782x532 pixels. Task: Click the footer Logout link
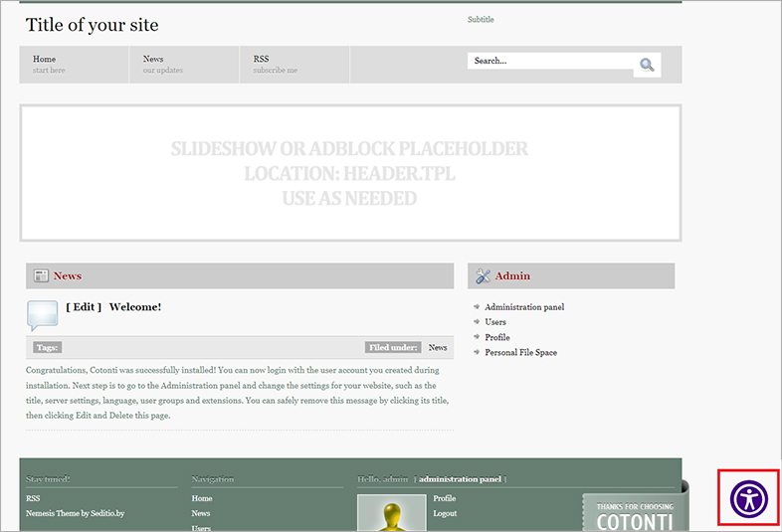click(445, 513)
